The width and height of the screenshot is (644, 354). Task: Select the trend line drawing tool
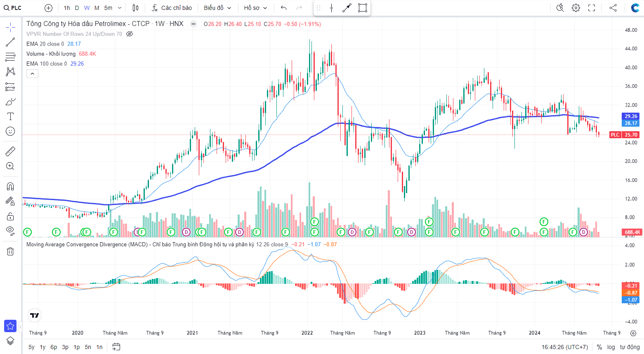10,42
